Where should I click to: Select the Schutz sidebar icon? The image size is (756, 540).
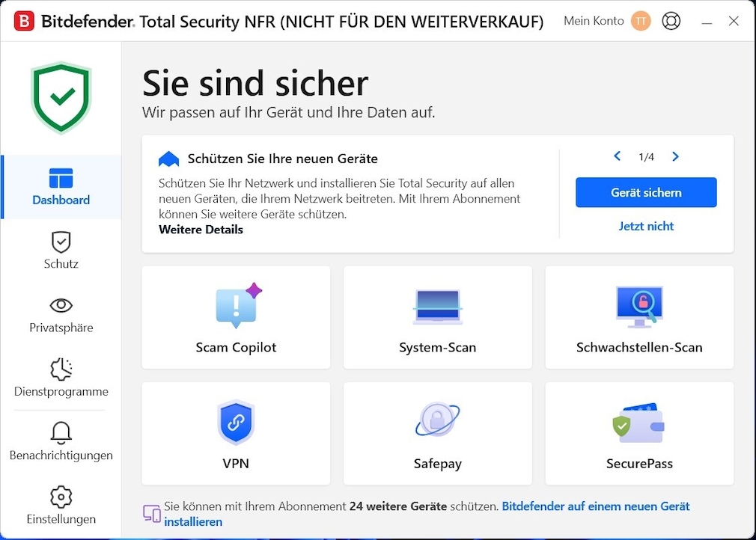coord(61,242)
